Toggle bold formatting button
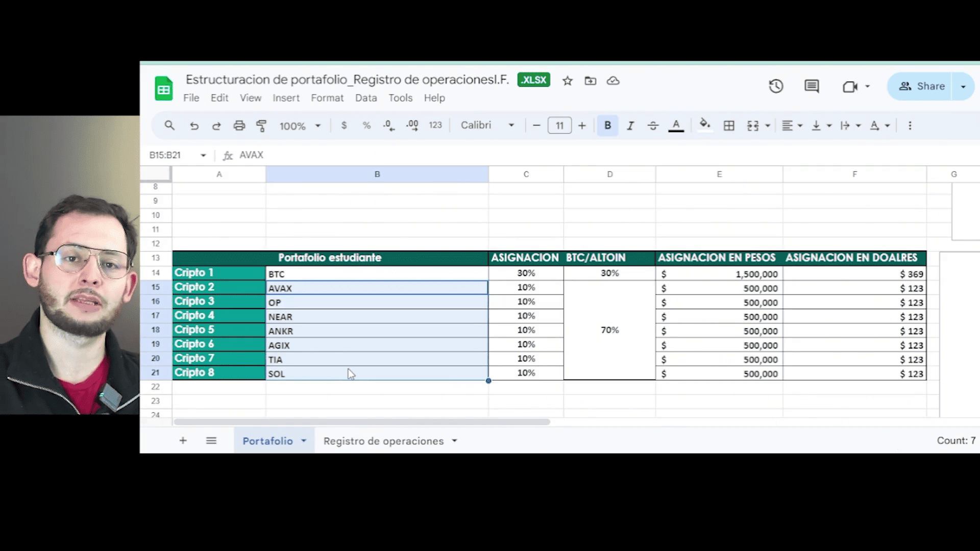 pos(607,126)
